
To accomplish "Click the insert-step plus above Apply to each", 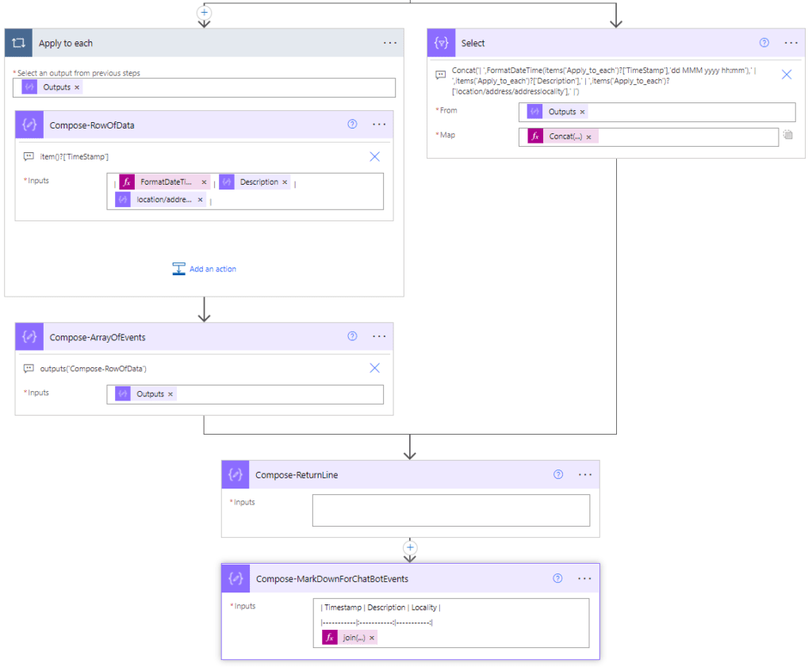I will (x=204, y=12).
